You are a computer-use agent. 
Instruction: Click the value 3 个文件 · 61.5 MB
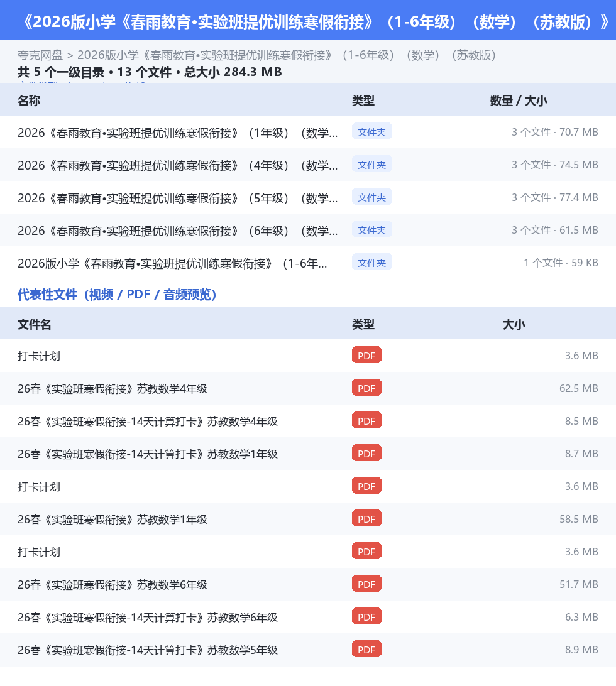click(x=554, y=230)
